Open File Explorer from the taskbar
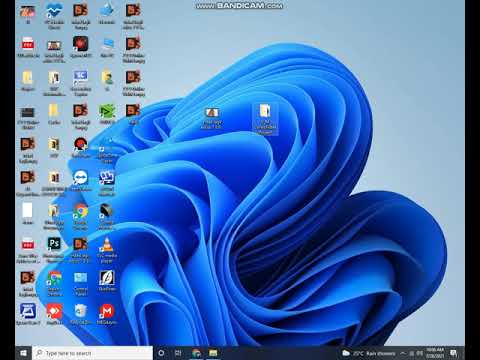Image resolution: width=480 pixels, height=360 pixels. tap(213, 353)
